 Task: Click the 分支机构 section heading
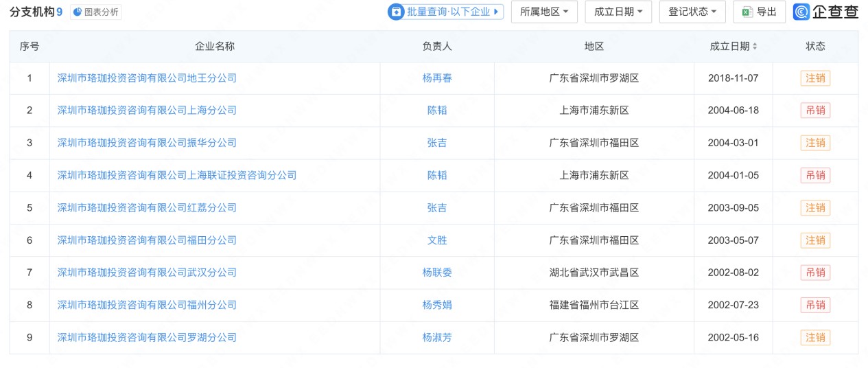pos(32,12)
